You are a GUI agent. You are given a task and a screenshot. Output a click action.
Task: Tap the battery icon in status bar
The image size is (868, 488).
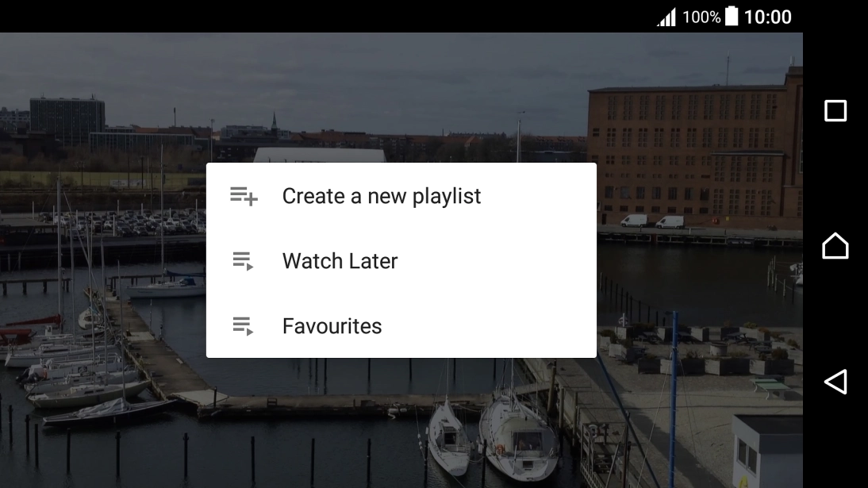pos(732,17)
